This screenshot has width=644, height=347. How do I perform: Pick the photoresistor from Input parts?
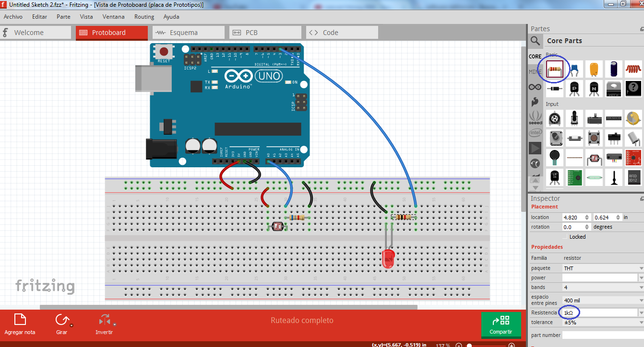tap(594, 158)
